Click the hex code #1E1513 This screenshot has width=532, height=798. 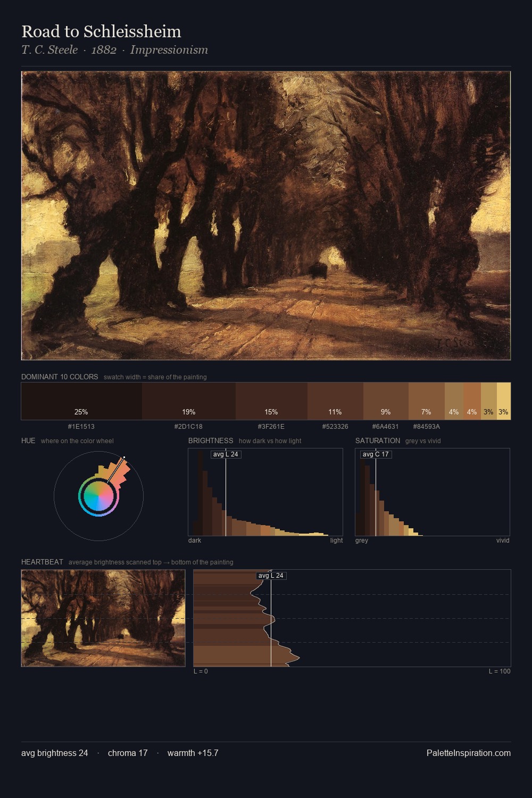point(81,427)
